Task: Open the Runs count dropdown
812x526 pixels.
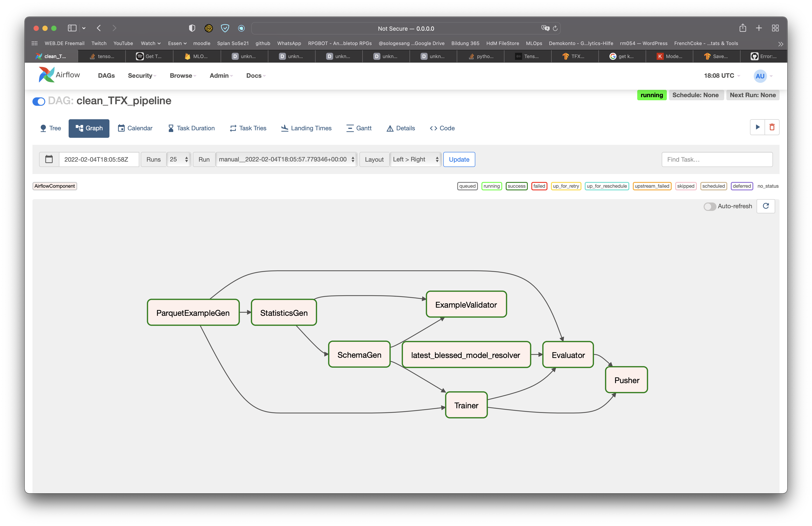Action: coord(179,159)
